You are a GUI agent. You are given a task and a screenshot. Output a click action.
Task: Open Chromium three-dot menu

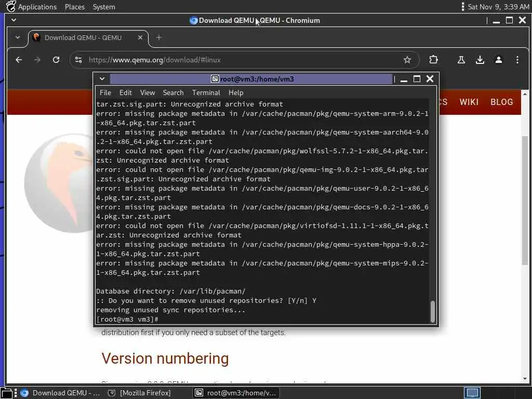pyautogui.click(x=517, y=60)
